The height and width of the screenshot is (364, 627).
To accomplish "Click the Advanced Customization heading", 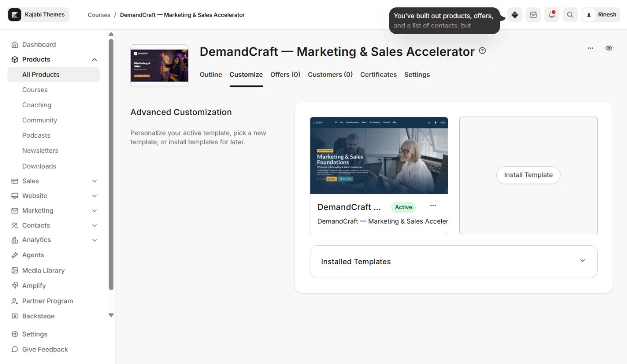I will point(181,112).
